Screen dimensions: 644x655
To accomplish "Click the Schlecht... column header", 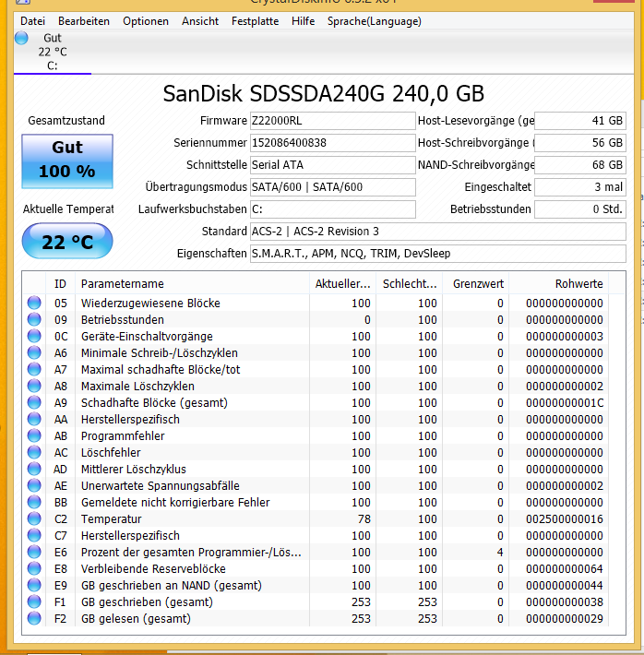I will click(x=410, y=283).
